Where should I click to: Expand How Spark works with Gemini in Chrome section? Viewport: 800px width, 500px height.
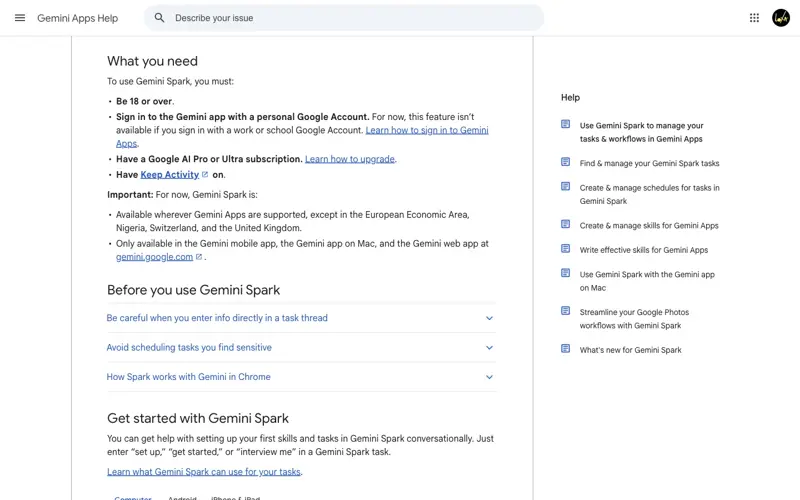click(x=301, y=378)
